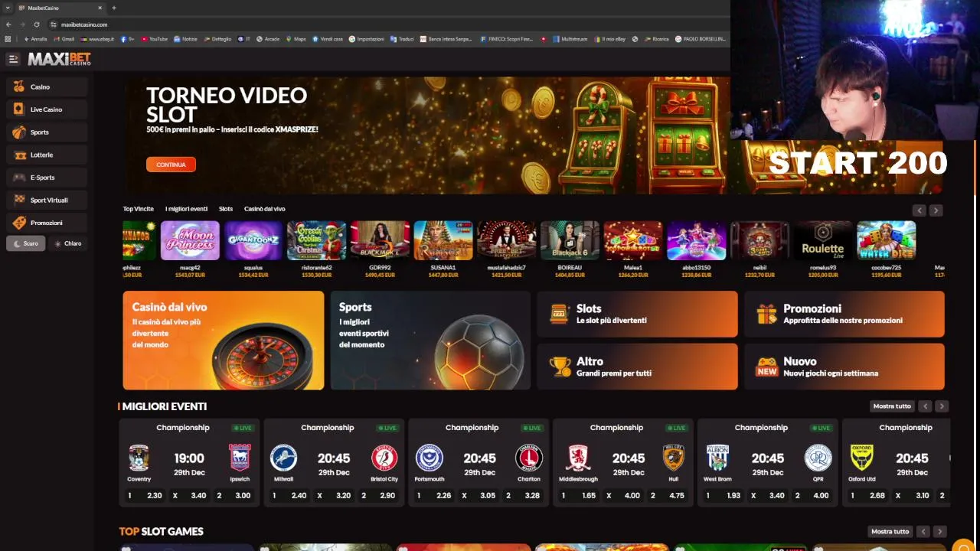Open Live Casino in the sidebar
The height and width of the screenshot is (551, 980).
tap(47, 109)
